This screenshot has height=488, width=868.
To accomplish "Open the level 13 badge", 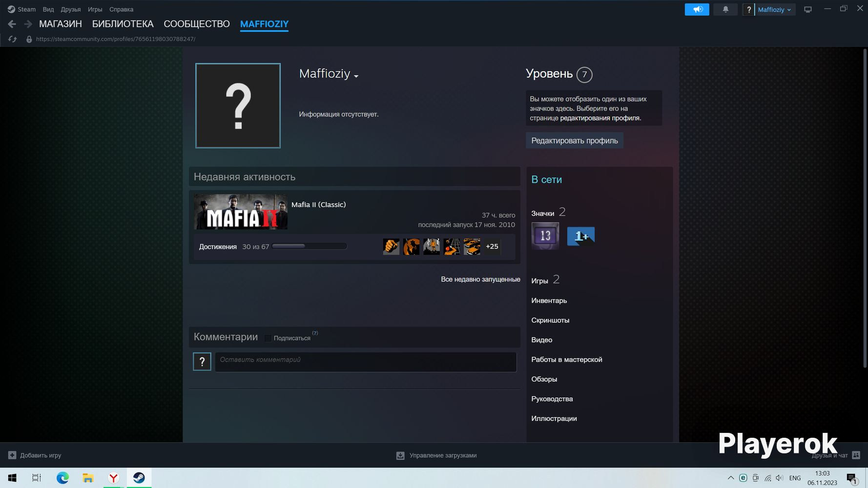I will click(x=545, y=236).
